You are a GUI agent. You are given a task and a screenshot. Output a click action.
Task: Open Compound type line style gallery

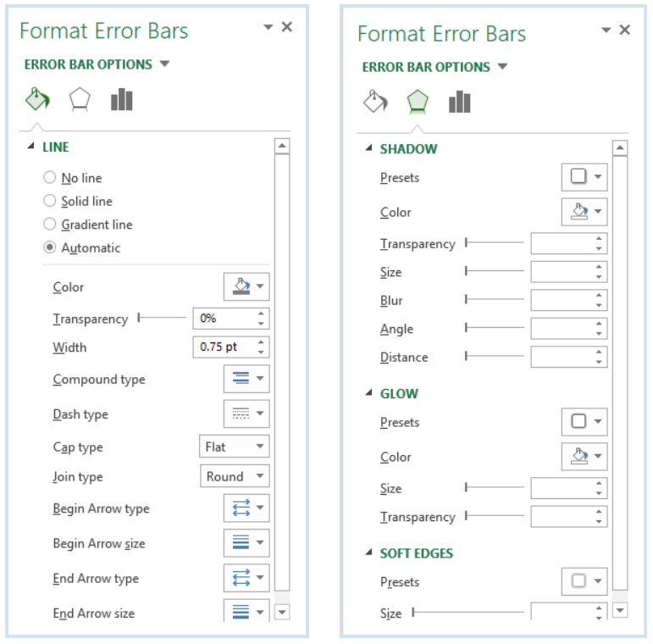(246, 379)
